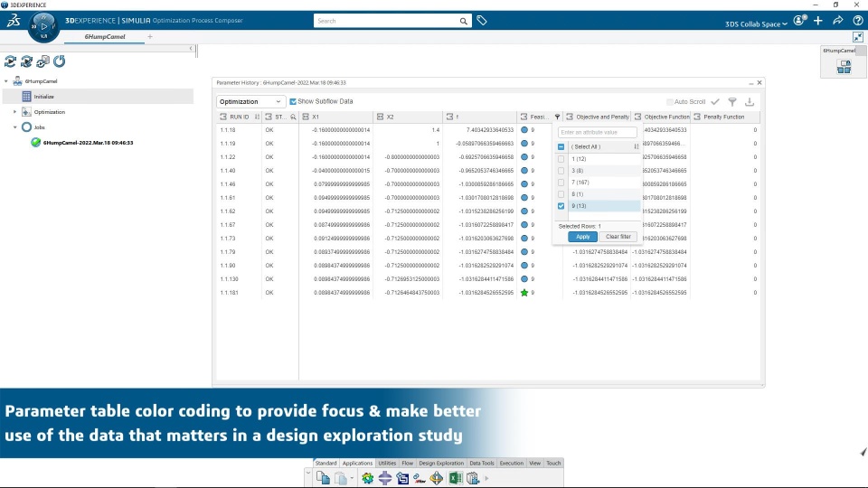The width and height of the screenshot is (868, 488).
Task: Click the ST column search icon
Action: (x=293, y=117)
